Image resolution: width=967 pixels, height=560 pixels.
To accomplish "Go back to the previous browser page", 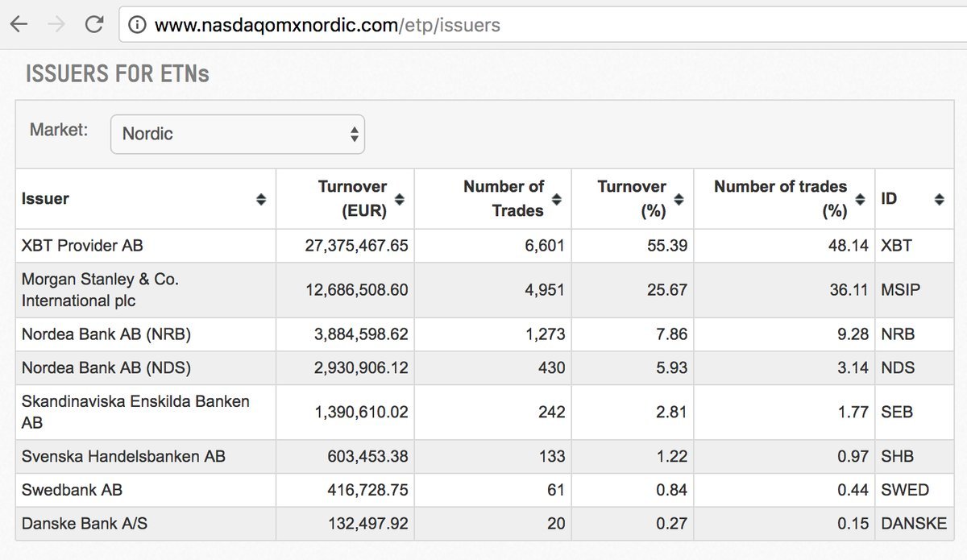I will click(x=19, y=25).
